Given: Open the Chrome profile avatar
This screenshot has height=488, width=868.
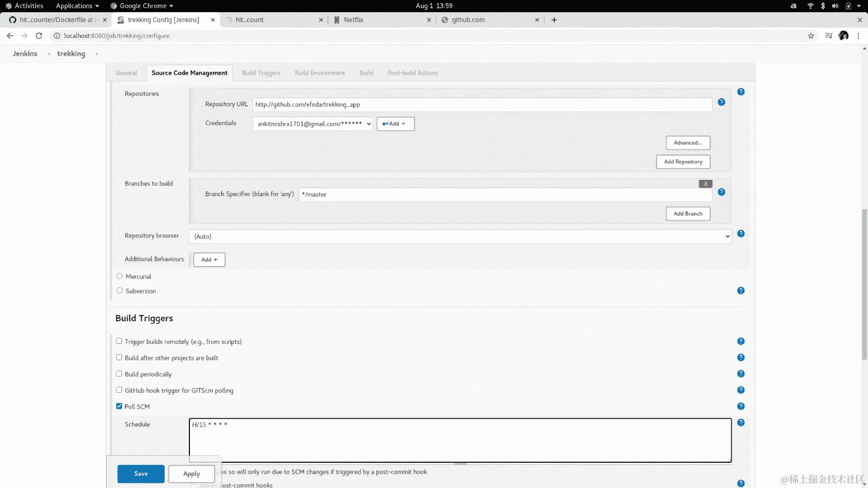Looking at the screenshot, I should pos(843,36).
